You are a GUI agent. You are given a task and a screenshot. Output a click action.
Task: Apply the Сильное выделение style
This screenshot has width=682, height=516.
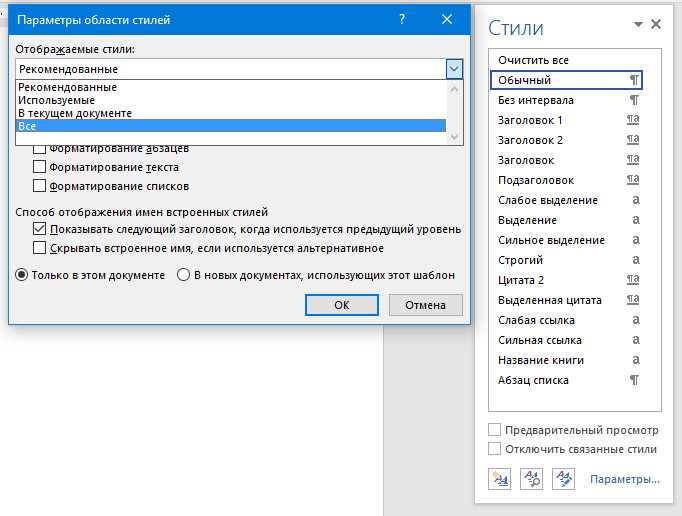pyautogui.click(x=566, y=240)
